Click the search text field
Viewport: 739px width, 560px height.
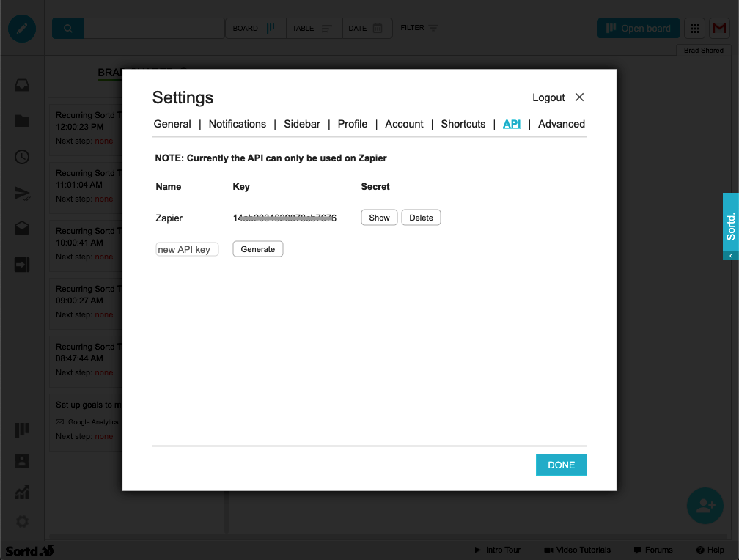(x=154, y=29)
